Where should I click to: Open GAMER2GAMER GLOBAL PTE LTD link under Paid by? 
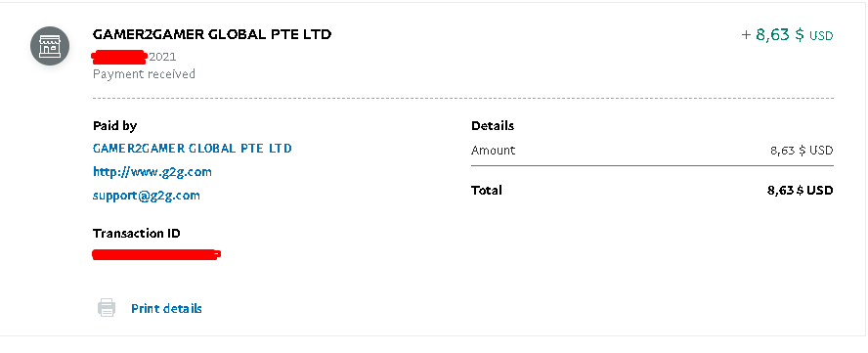click(x=193, y=148)
